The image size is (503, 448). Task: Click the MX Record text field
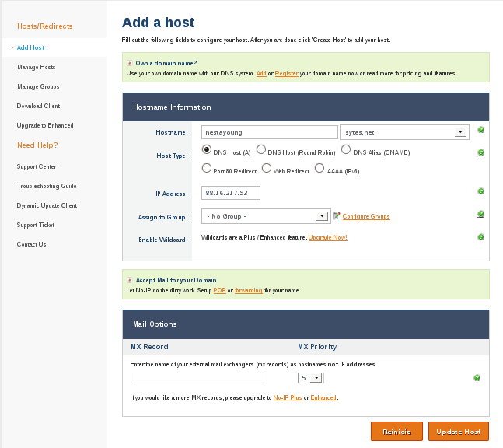(x=197, y=379)
